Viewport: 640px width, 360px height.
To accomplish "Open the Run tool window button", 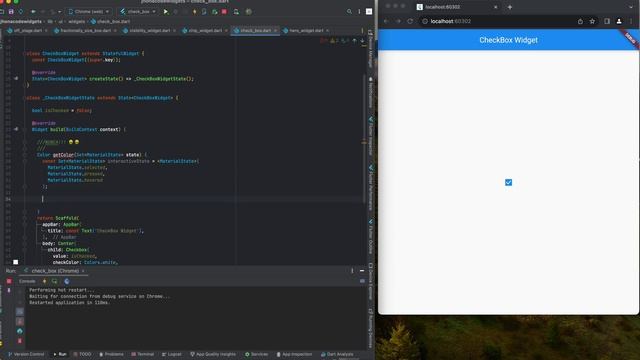I will pos(60,354).
